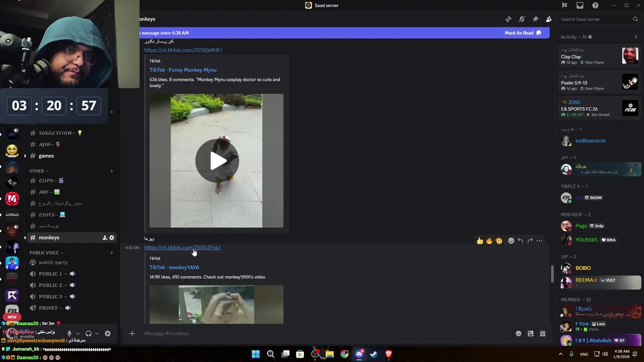The image size is (644, 362).
Task: Open Brave browser from taskbar
Action: click(x=388, y=354)
